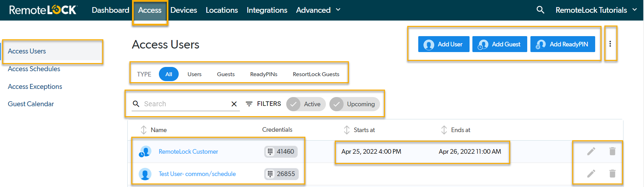Open the Integrations tab
This screenshot has height=187, width=644.
(x=267, y=10)
